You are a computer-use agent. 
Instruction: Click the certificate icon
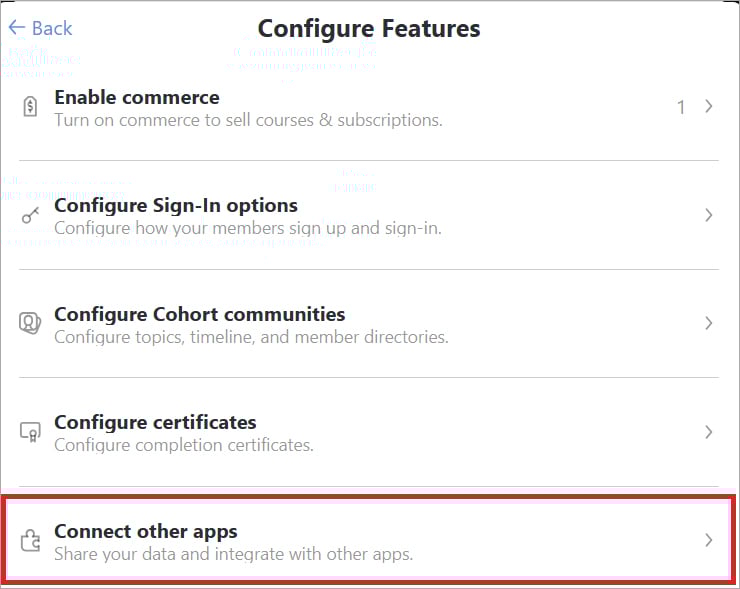click(30, 432)
